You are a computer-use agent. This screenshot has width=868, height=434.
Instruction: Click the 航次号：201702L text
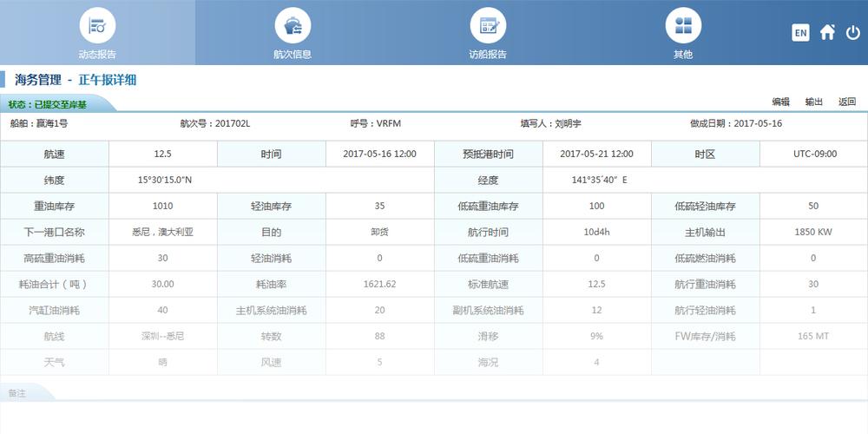(215, 123)
